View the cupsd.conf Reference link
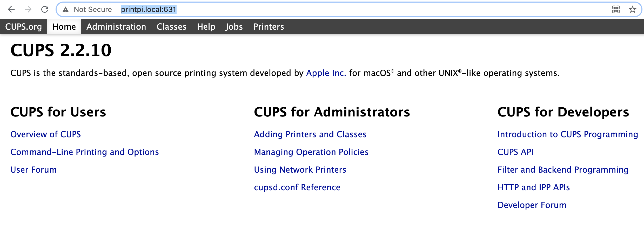Image resolution: width=644 pixels, height=248 pixels. tap(297, 187)
